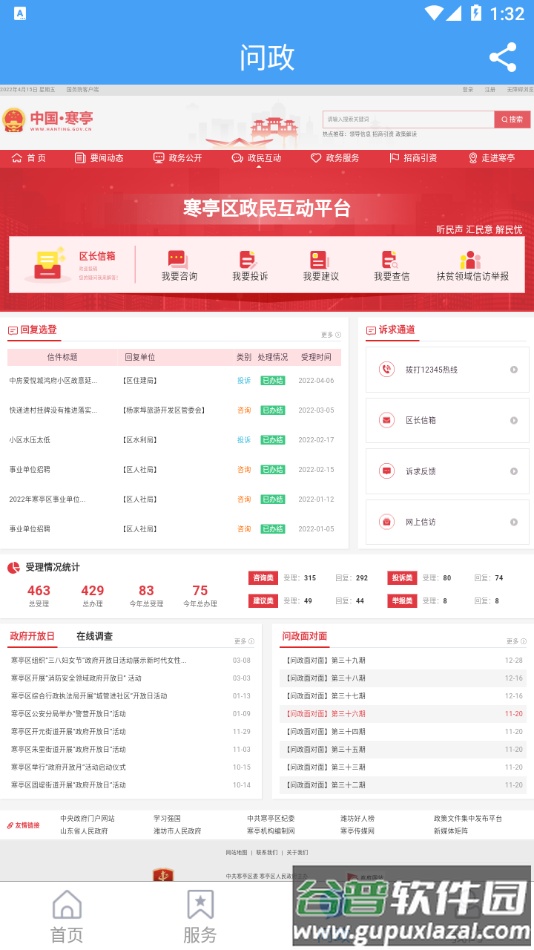Switch to the 政府开放日 tab
The image size is (534, 950).
coord(32,636)
